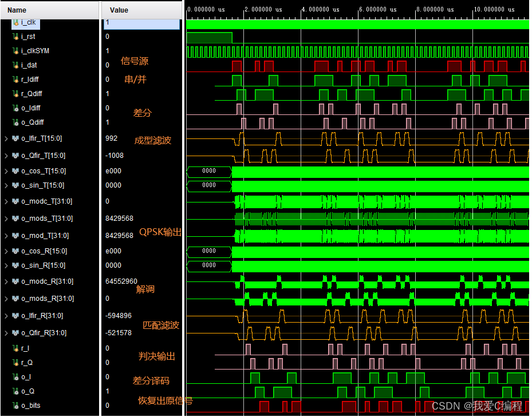Image resolution: width=532 pixels, height=417 pixels.
Task: Expand the o_mods_R[31:0] bus
Action: click(x=6, y=299)
